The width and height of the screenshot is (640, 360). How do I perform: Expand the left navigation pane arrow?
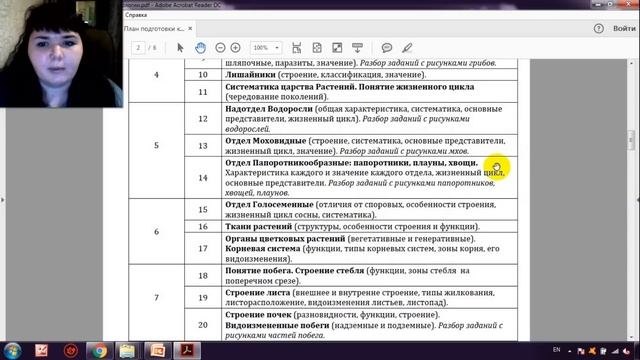[x=2, y=200]
